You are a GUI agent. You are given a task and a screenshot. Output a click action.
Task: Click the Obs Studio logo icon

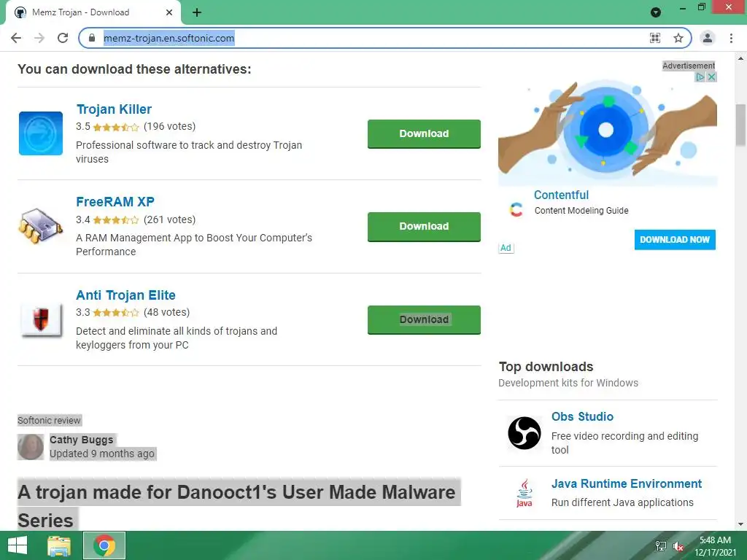[x=524, y=433]
